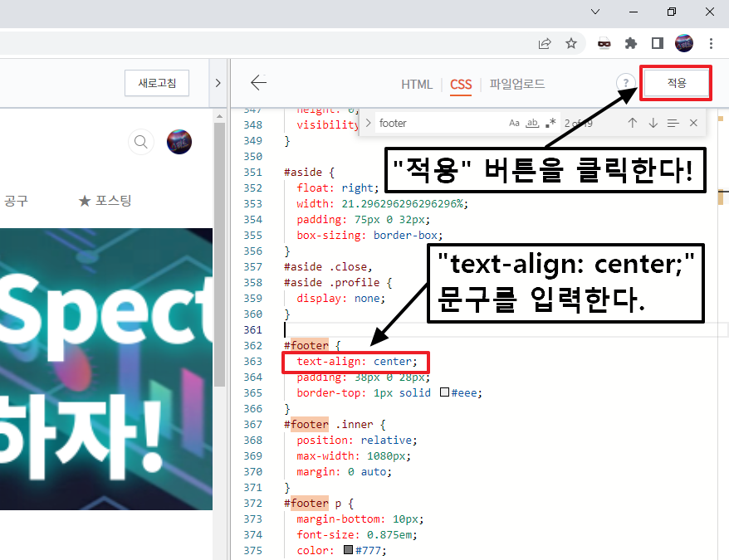Open the ★ 포스팅 menu item
Image resolution: width=729 pixels, height=560 pixels.
click(x=105, y=201)
